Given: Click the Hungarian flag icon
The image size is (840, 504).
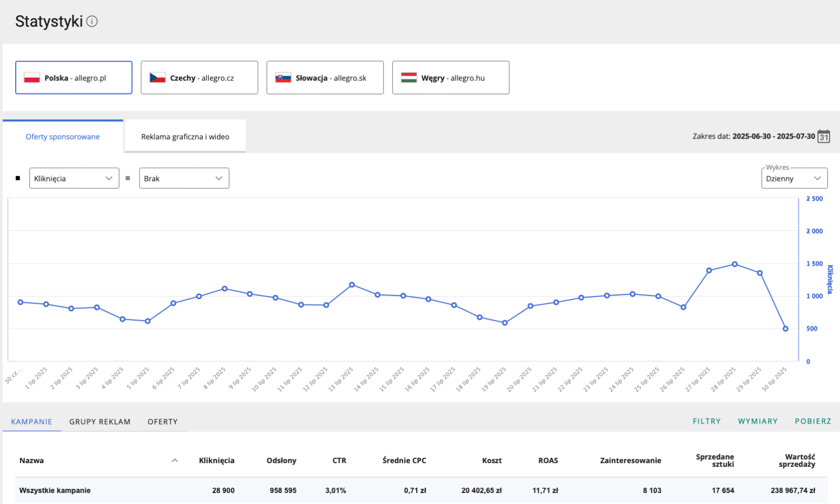Looking at the screenshot, I should click(408, 78).
